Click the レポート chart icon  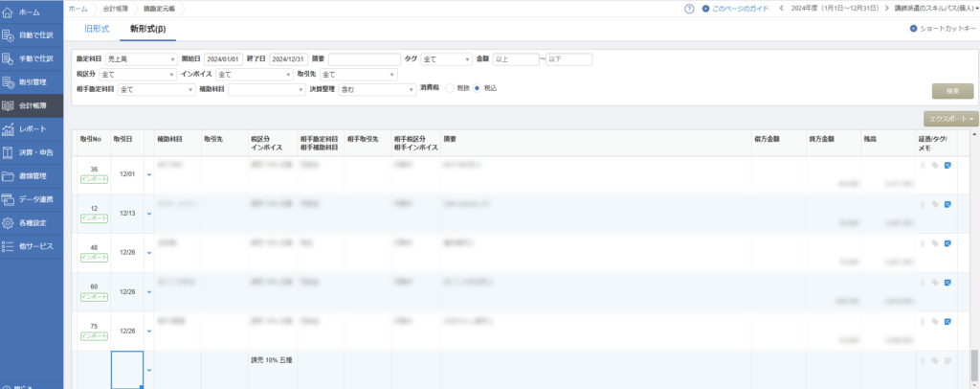click(9, 129)
